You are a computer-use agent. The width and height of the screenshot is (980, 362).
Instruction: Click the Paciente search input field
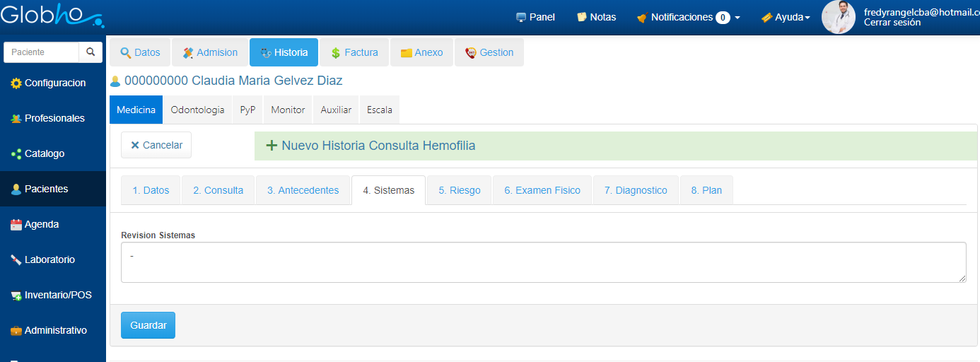[41, 52]
